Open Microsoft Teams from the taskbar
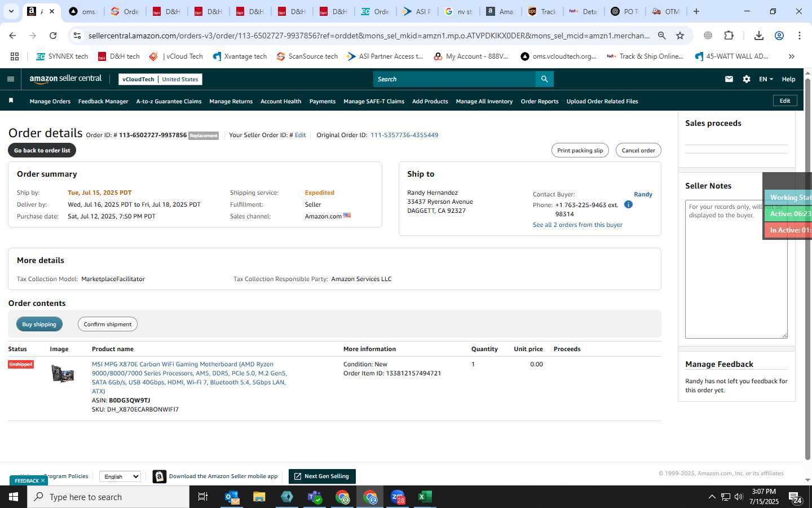This screenshot has height=508, width=812. pos(314,497)
